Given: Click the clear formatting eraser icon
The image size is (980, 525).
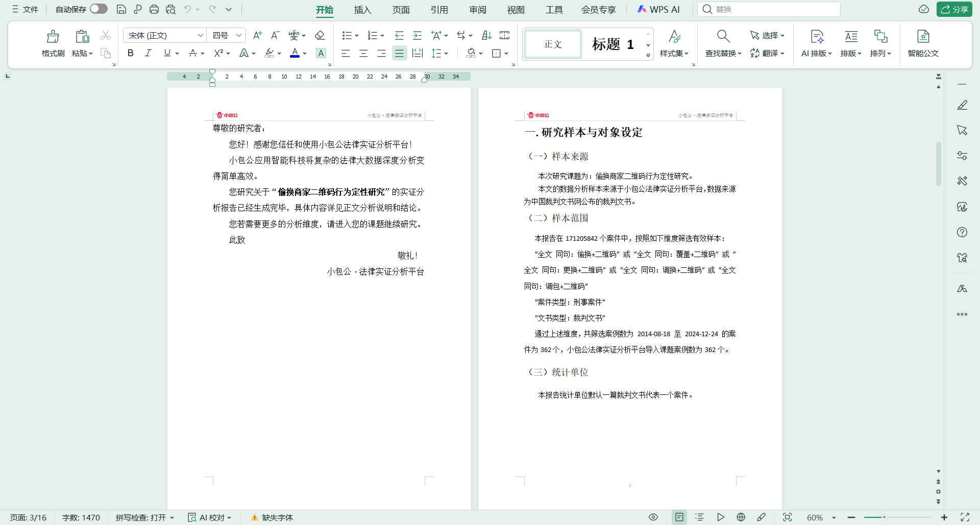Looking at the screenshot, I should (x=320, y=35).
